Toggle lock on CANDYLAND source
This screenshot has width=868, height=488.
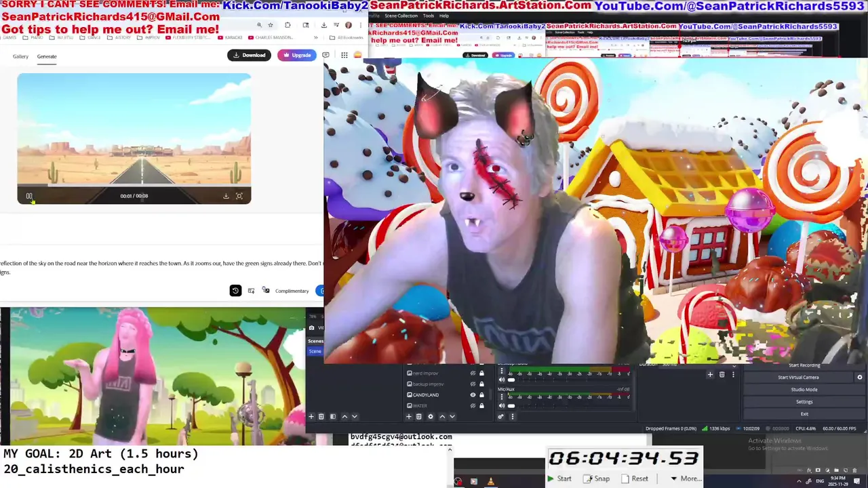[482, 395]
